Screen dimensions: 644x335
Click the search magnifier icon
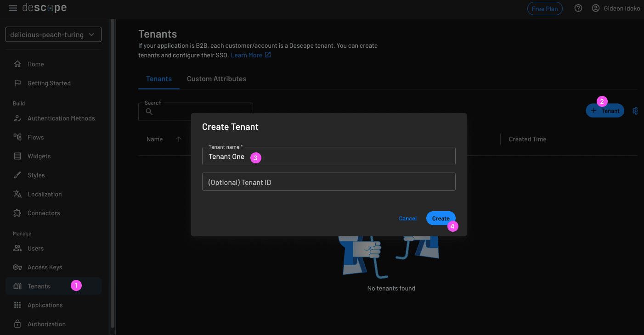click(x=149, y=112)
